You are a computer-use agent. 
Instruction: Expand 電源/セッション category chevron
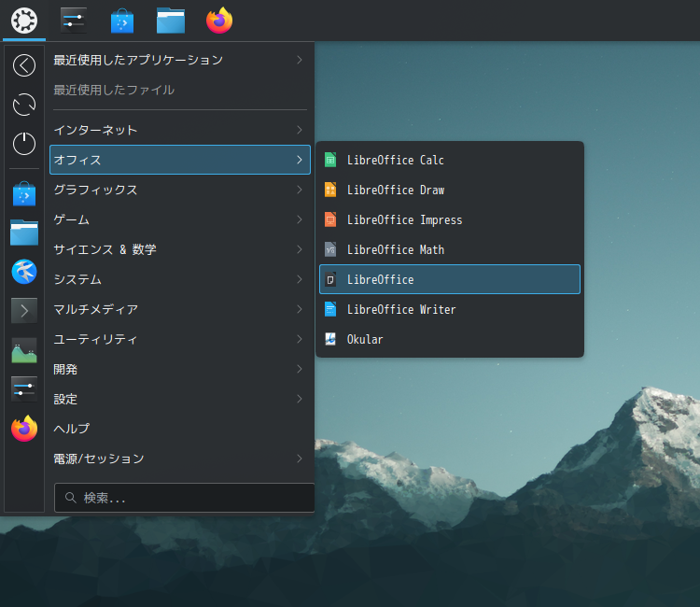point(300,459)
